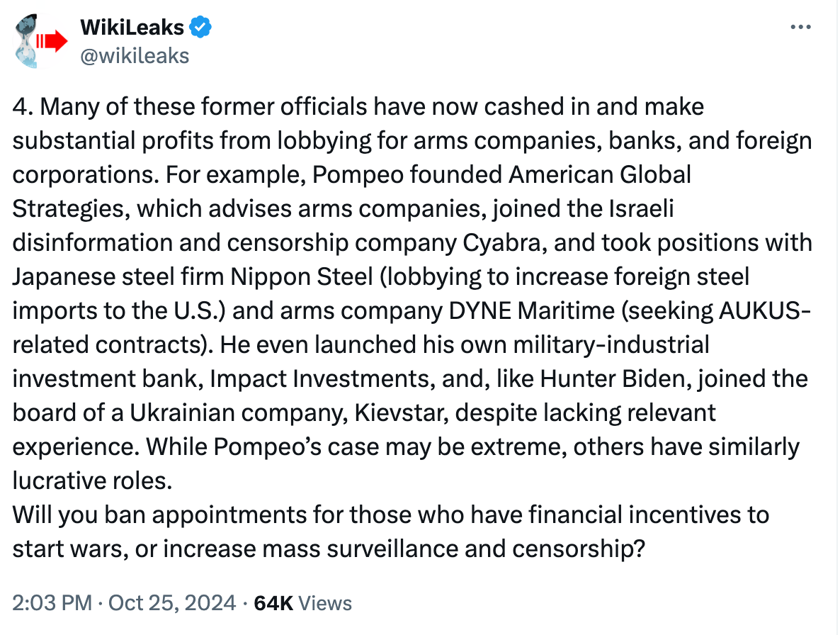Click the red arrow in WikiLeaks logo

[x=52, y=41]
